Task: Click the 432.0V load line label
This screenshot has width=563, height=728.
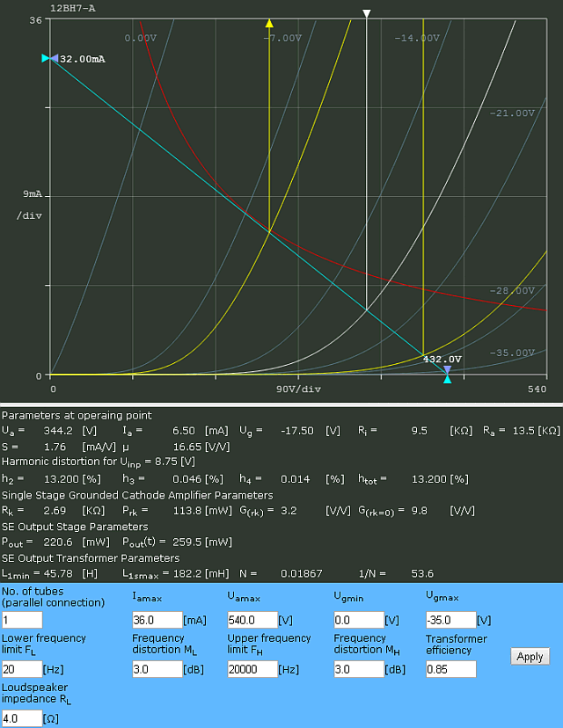Action: (x=442, y=359)
